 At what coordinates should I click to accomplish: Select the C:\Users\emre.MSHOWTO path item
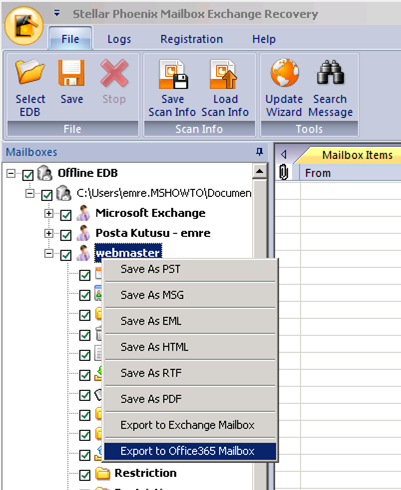pyautogui.click(x=164, y=193)
